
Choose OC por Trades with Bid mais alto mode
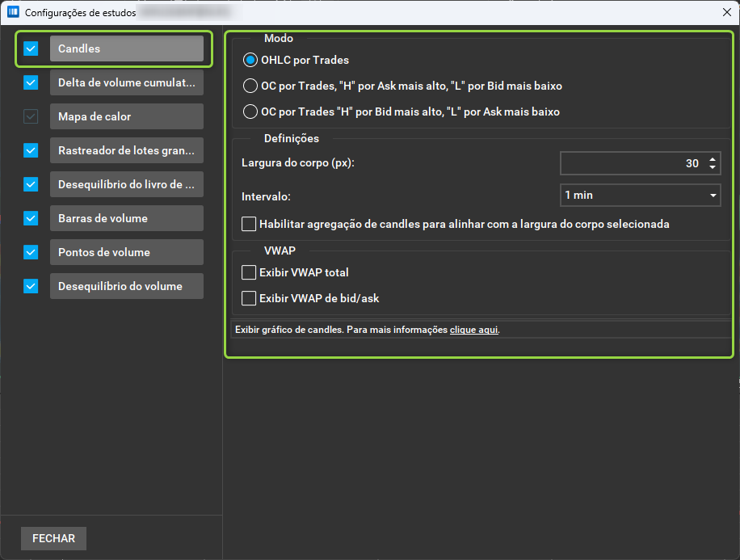point(250,112)
